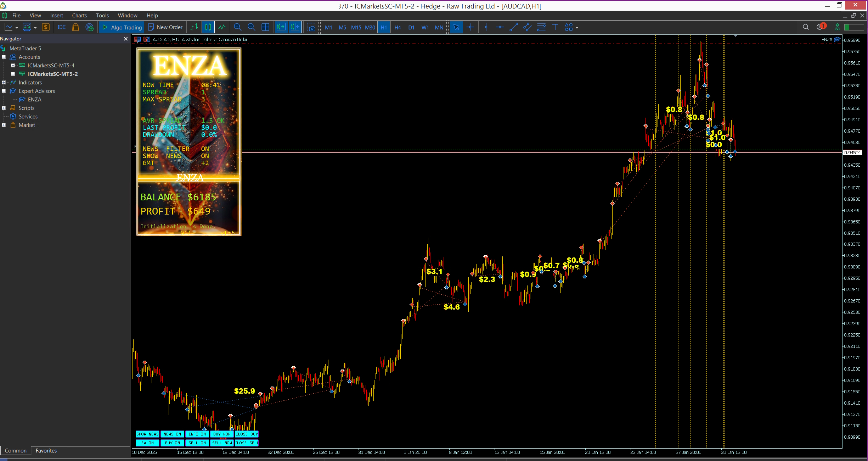Switch to the Favorites tab
Image resolution: width=868 pixels, height=461 pixels.
(46, 451)
